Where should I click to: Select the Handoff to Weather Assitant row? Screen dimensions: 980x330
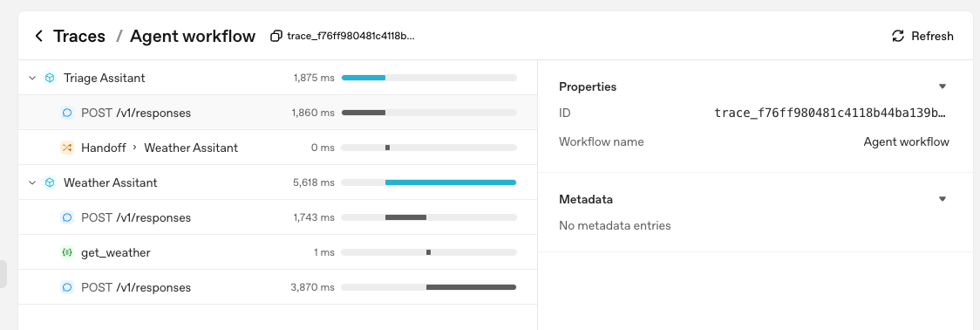[277, 148]
